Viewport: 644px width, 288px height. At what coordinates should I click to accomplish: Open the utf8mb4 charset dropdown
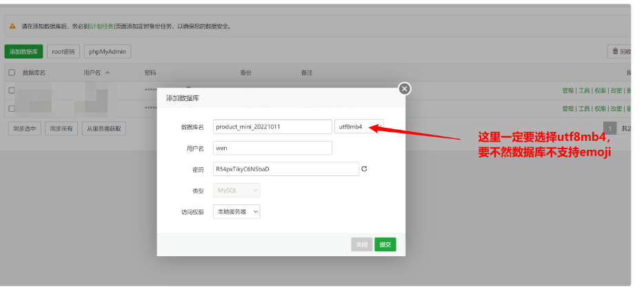[x=359, y=126]
